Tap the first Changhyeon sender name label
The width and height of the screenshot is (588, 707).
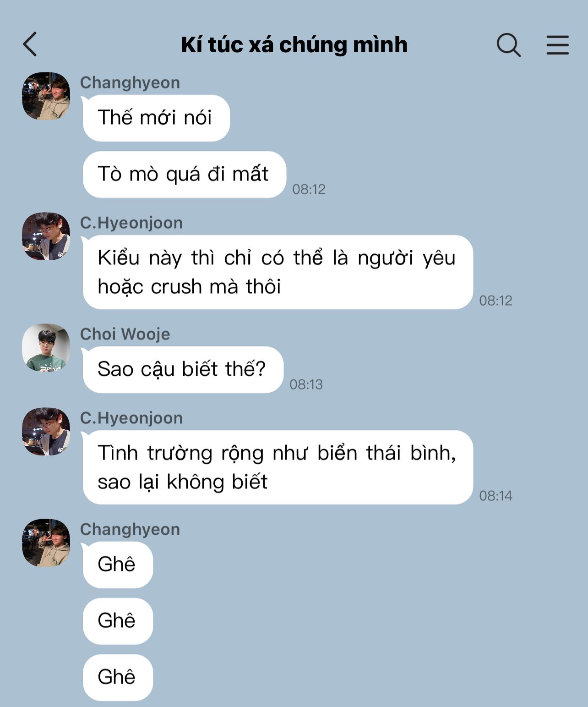[x=130, y=82]
